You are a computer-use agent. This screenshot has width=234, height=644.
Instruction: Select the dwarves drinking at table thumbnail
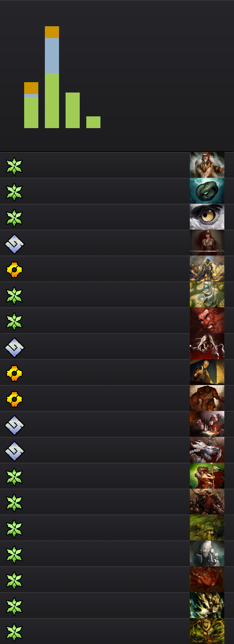(x=207, y=424)
